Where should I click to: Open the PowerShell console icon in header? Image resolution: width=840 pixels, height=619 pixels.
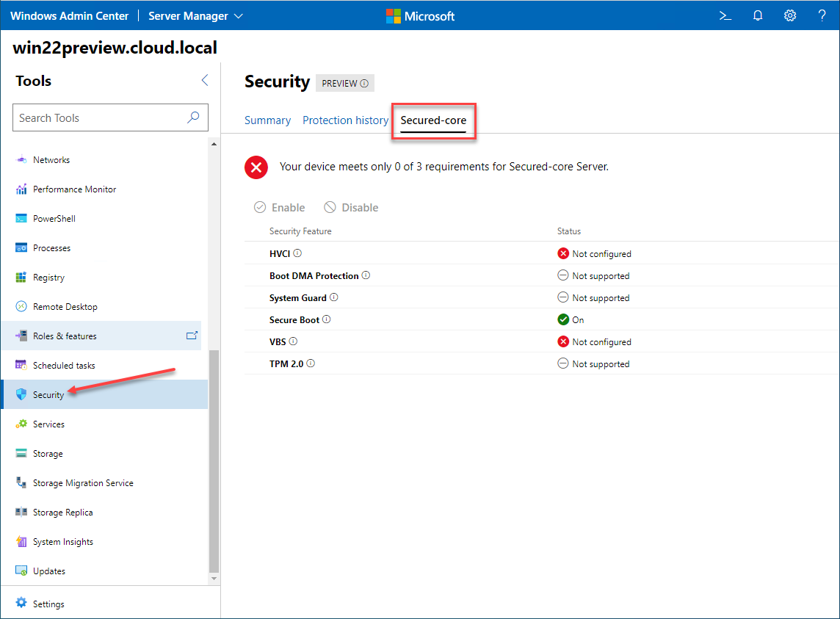725,16
